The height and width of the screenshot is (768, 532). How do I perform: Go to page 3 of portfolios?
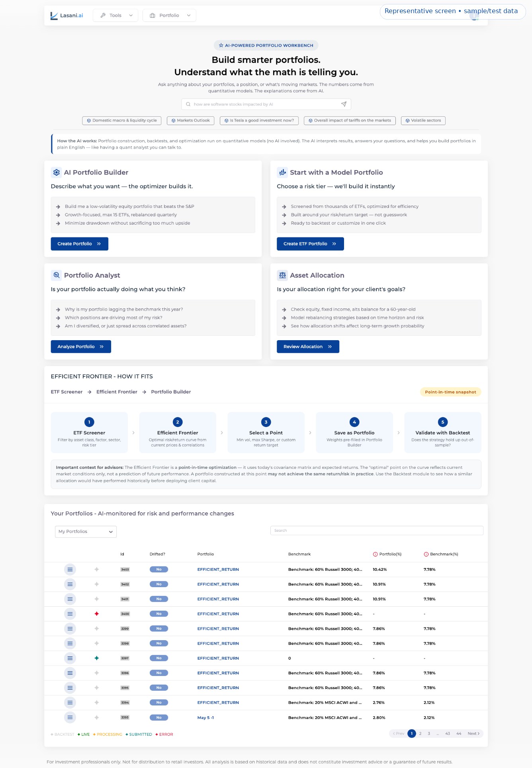(429, 733)
